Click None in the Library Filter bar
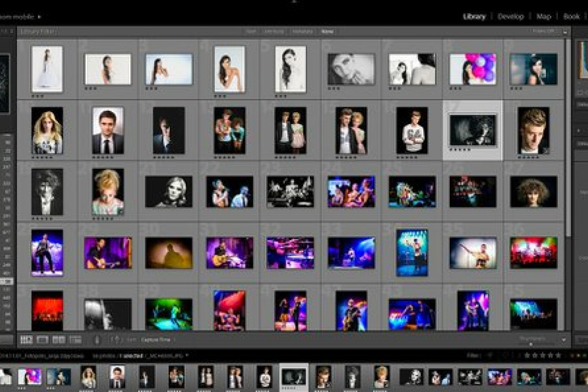588x392 pixels. 327,32
